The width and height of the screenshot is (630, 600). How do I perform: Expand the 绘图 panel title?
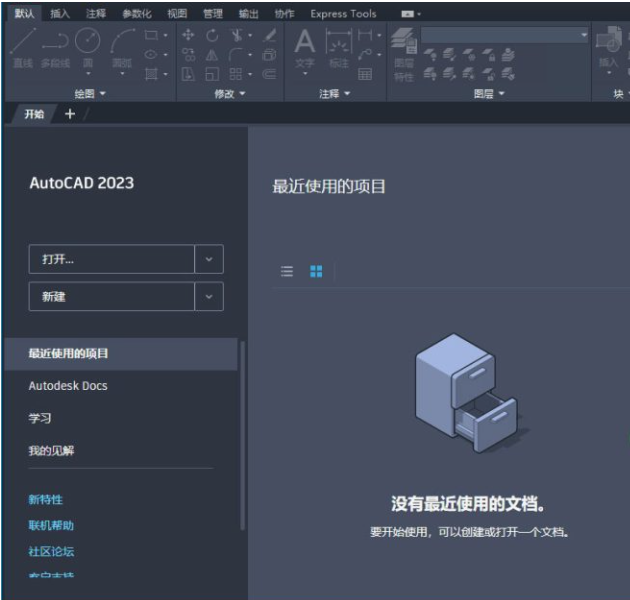point(90,94)
